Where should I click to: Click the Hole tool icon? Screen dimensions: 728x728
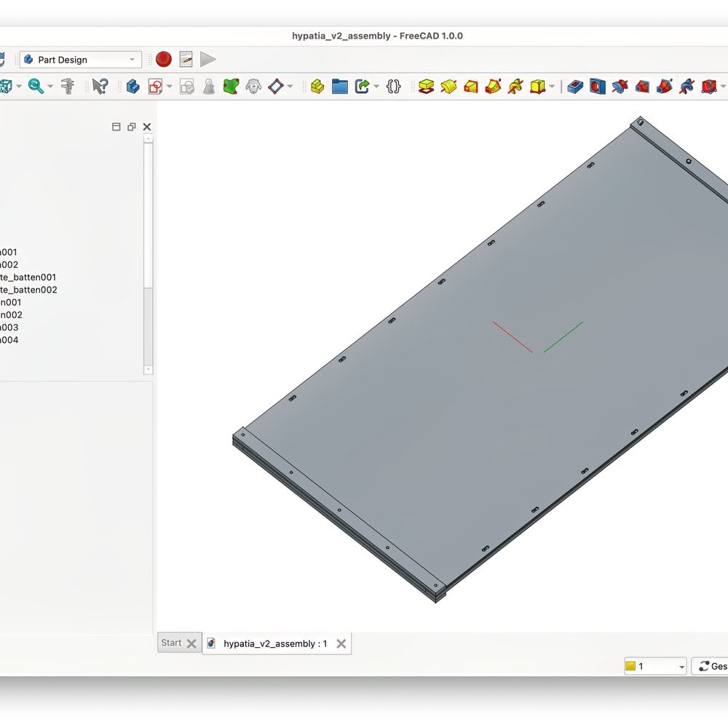598,87
